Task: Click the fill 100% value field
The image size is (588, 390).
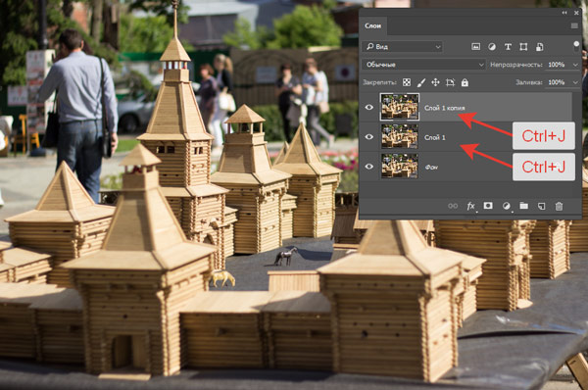Action: (557, 82)
